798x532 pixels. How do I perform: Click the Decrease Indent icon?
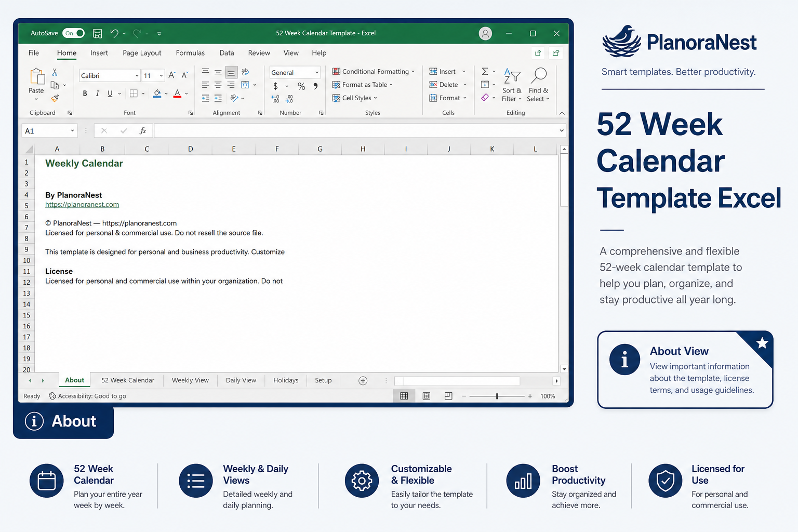(x=206, y=98)
